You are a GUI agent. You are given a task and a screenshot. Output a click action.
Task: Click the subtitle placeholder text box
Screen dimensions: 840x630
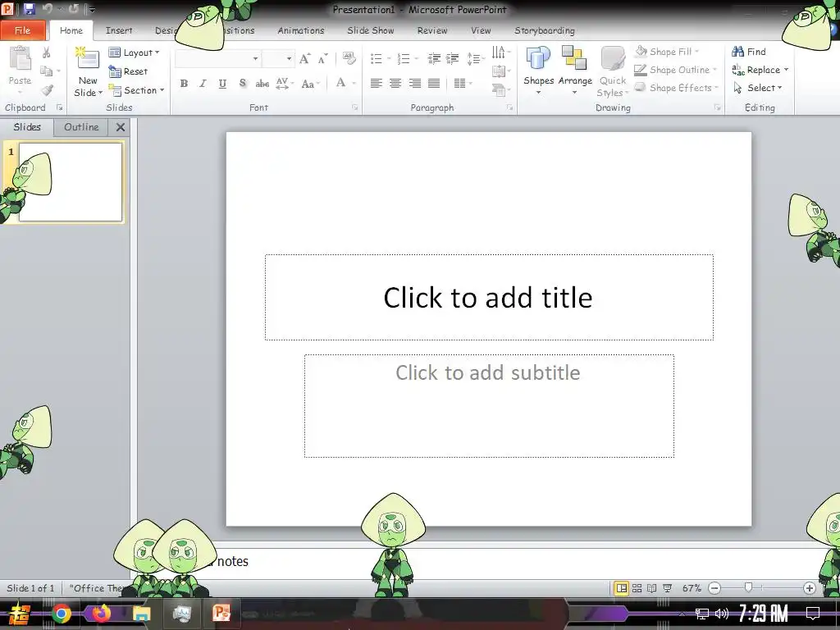tap(489, 405)
